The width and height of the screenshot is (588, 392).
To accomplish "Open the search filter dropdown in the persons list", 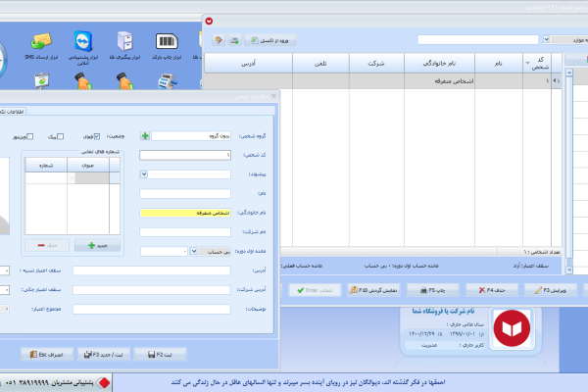I will (x=547, y=39).
